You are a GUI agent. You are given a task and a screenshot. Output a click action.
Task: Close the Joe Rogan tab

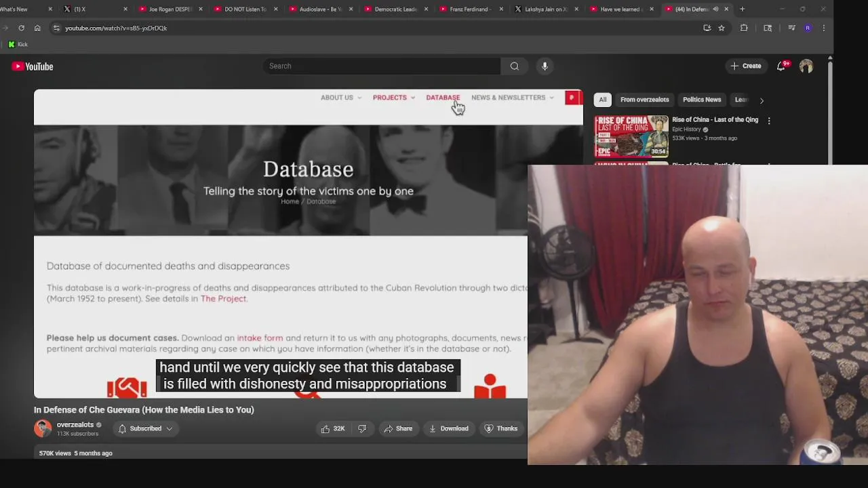pos(201,9)
